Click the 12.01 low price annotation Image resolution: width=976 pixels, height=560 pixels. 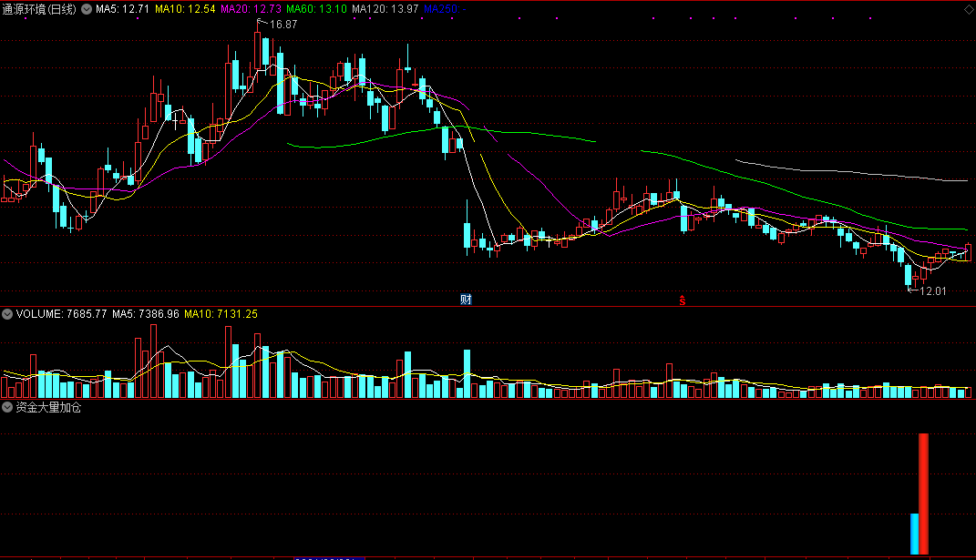point(932,291)
